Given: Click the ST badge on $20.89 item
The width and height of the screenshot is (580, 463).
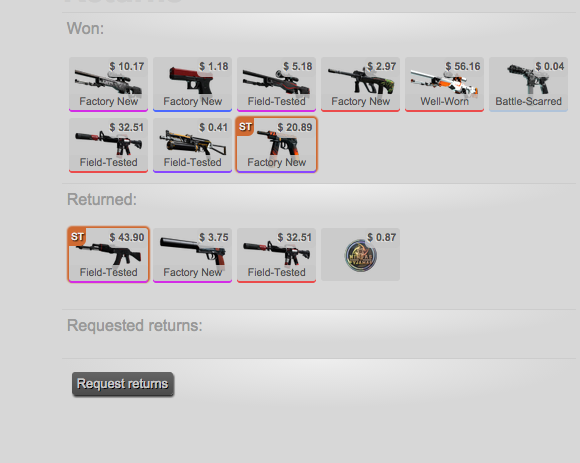Looking at the screenshot, I should point(245,127).
